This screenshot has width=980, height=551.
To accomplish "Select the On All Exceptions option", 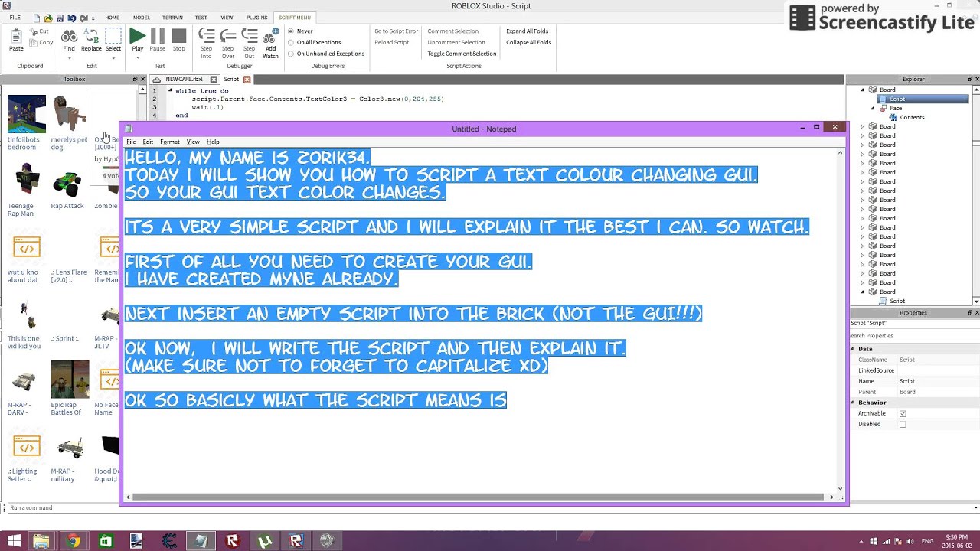I will (291, 42).
